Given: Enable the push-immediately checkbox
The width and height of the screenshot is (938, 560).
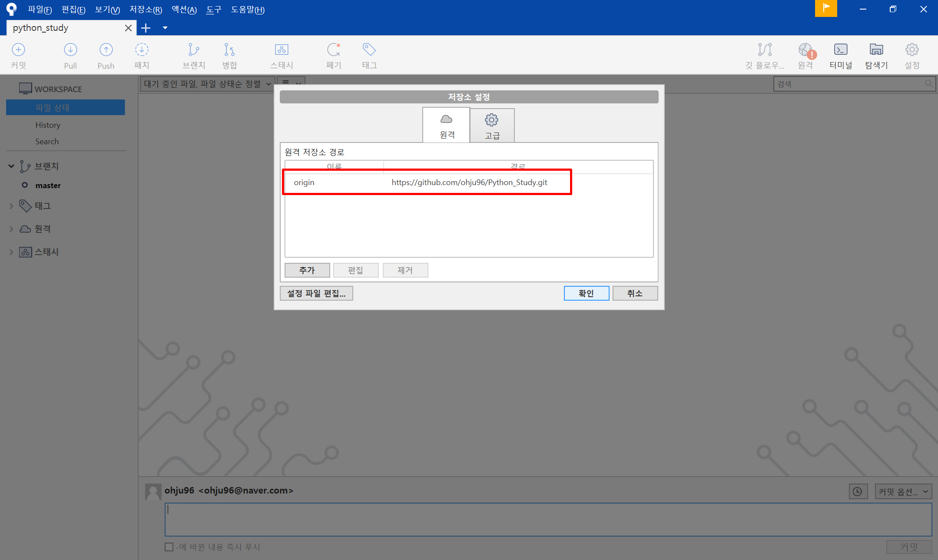Looking at the screenshot, I should coord(169,547).
